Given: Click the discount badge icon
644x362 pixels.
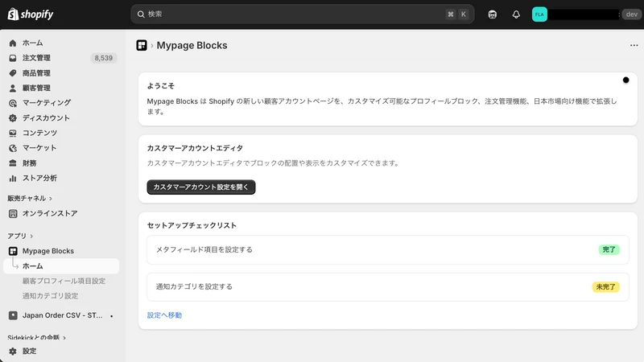Looking at the screenshot, I should 13,117.
